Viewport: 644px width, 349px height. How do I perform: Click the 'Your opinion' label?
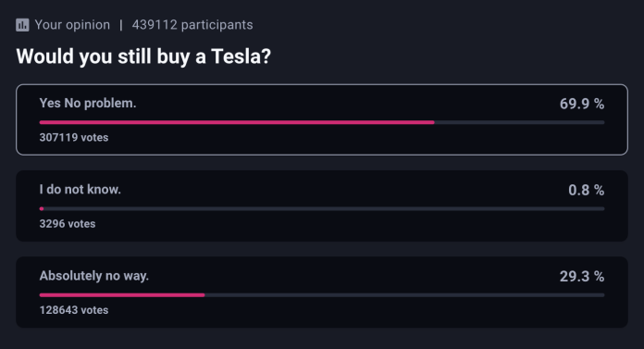(72, 25)
